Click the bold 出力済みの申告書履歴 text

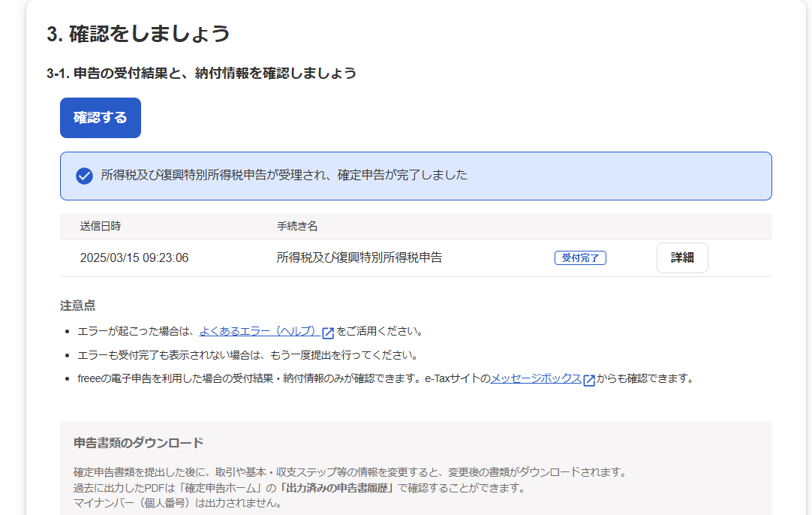[337, 488]
